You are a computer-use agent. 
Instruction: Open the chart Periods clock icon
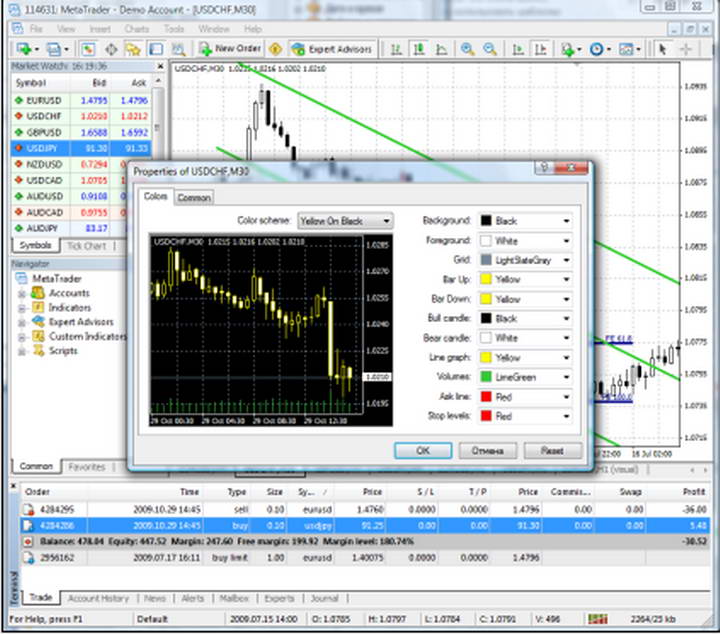(598, 48)
